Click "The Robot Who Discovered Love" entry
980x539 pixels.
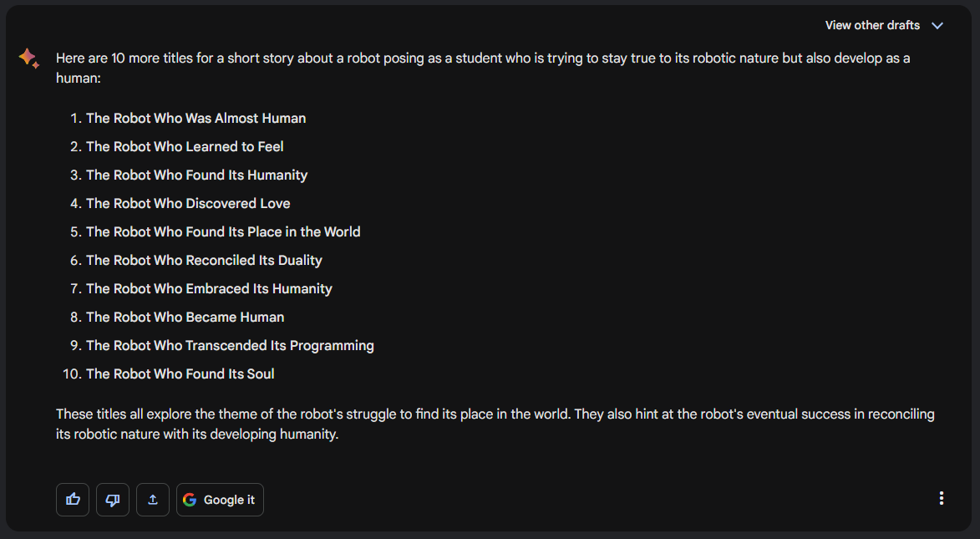(x=188, y=204)
